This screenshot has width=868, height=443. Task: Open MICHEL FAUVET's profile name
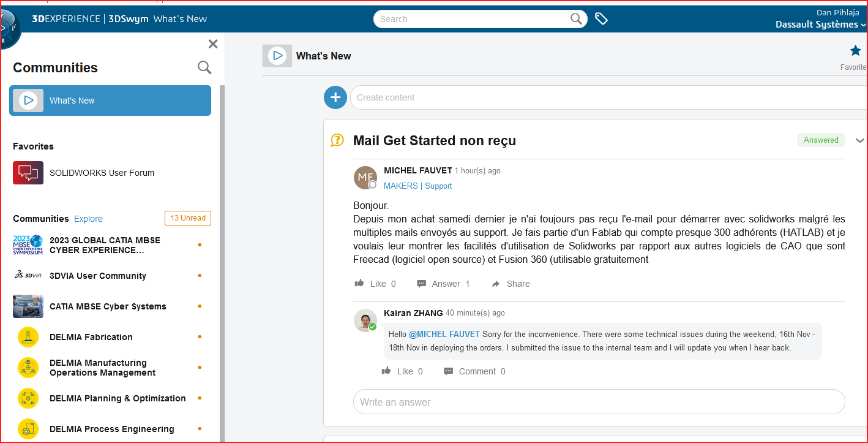tap(417, 170)
